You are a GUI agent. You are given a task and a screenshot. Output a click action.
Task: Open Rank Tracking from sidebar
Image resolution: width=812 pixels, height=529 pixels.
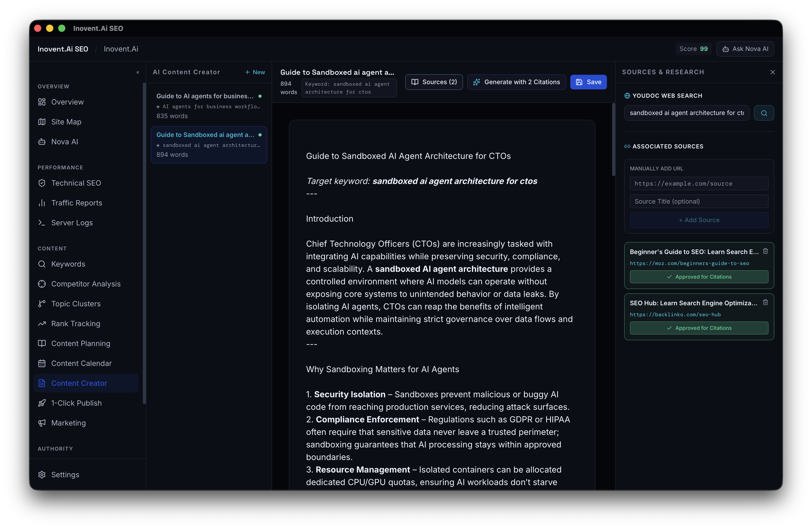pyautogui.click(x=86, y=324)
